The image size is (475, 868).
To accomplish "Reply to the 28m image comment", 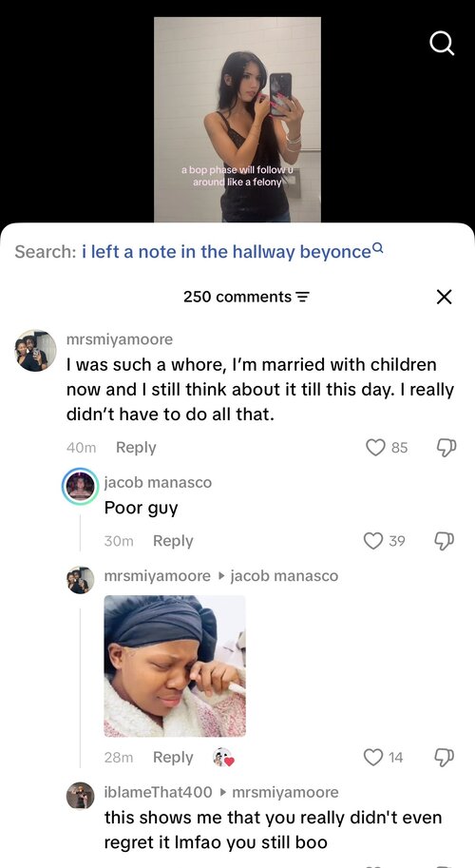I will (x=173, y=758).
